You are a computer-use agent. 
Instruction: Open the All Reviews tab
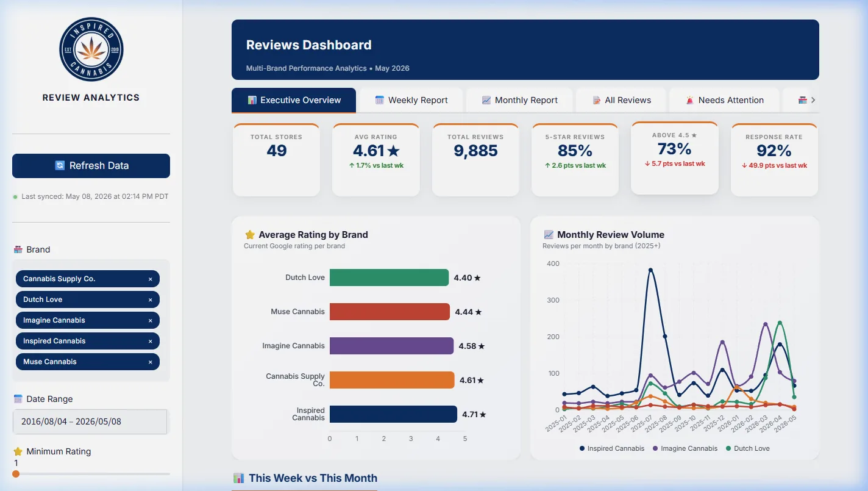tap(621, 100)
